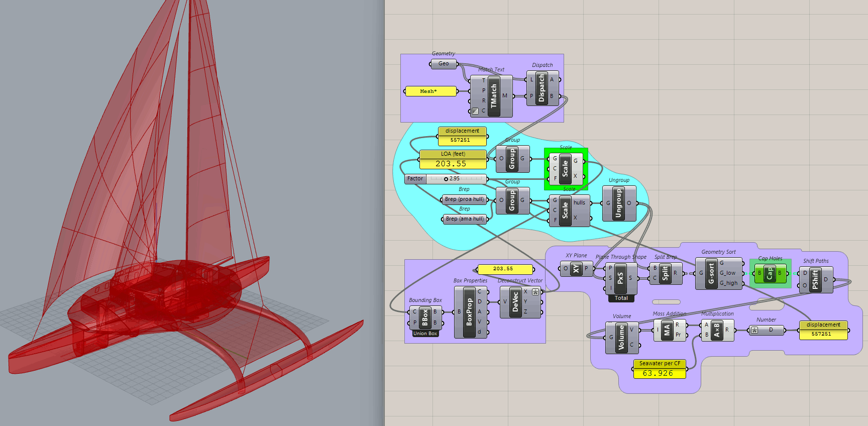The image size is (868, 426).
Task: Select the LOA (feet) panel showing 203.55
Action: (x=453, y=159)
